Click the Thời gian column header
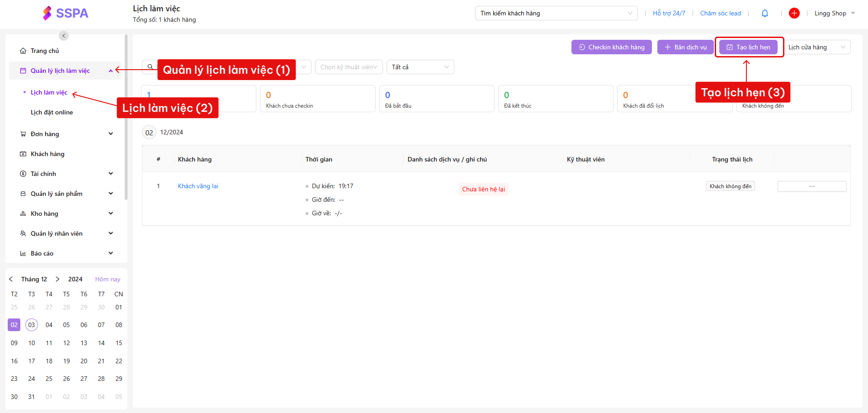This screenshot has height=413, width=868. [x=319, y=159]
